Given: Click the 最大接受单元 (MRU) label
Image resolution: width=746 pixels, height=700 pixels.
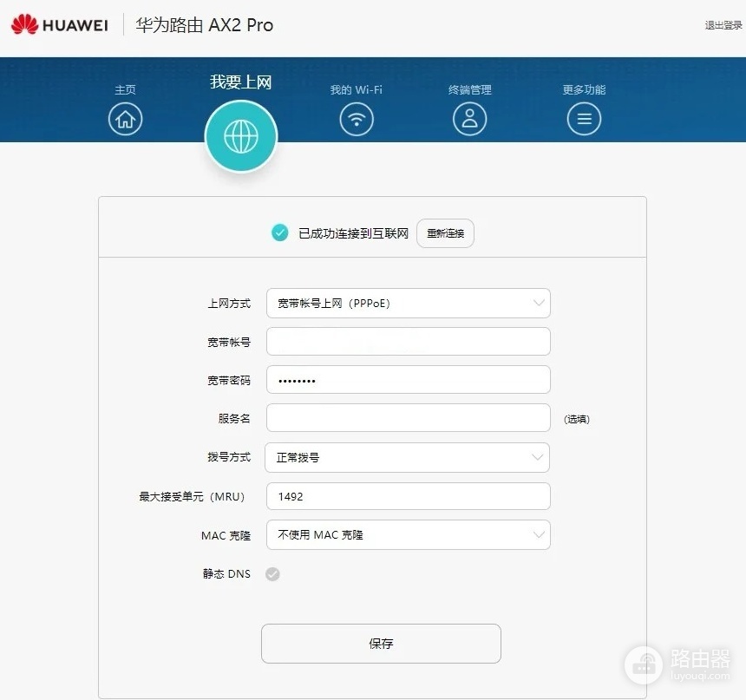Looking at the screenshot, I should (x=192, y=496).
